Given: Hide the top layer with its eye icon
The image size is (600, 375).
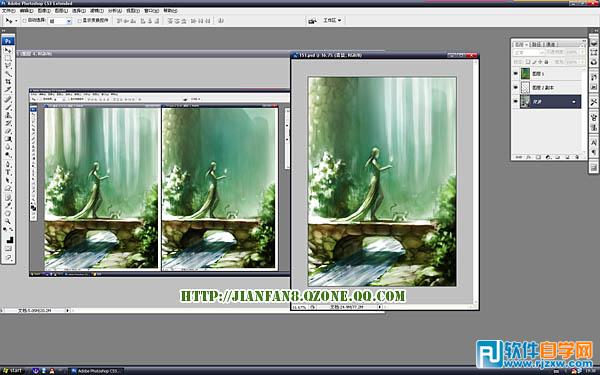Looking at the screenshot, I should pyautogui.click(x=516, y=73).
